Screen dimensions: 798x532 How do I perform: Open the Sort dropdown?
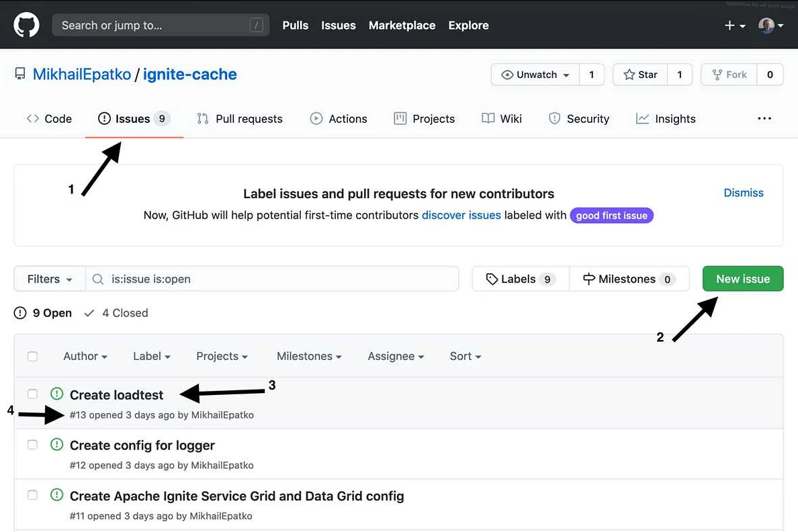click(465, 356)
